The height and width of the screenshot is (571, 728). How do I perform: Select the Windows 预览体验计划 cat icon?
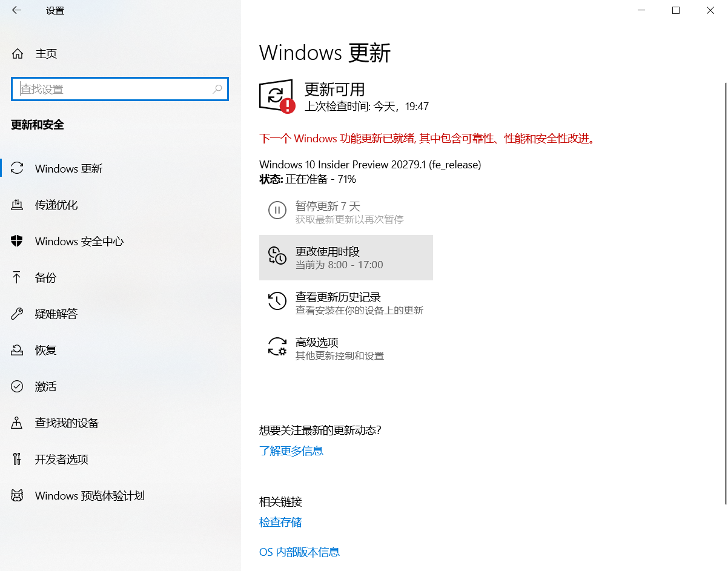click(x=17, y=495)
